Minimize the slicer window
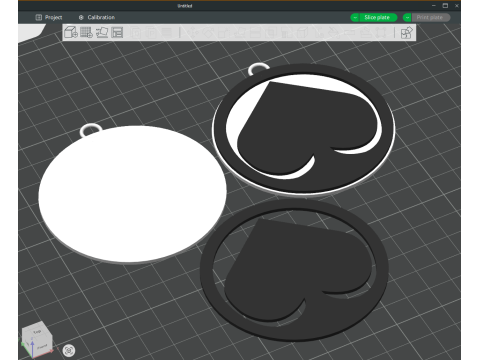 (434, 6)
